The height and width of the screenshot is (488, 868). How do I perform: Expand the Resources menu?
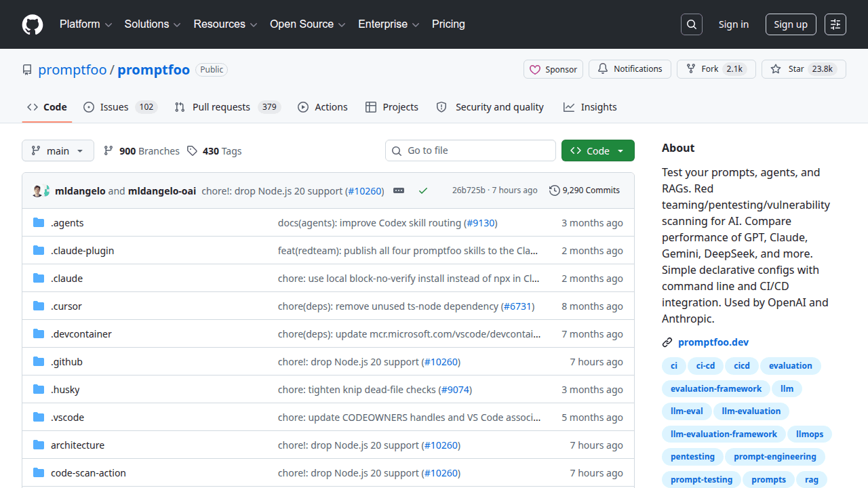point(225,24)
